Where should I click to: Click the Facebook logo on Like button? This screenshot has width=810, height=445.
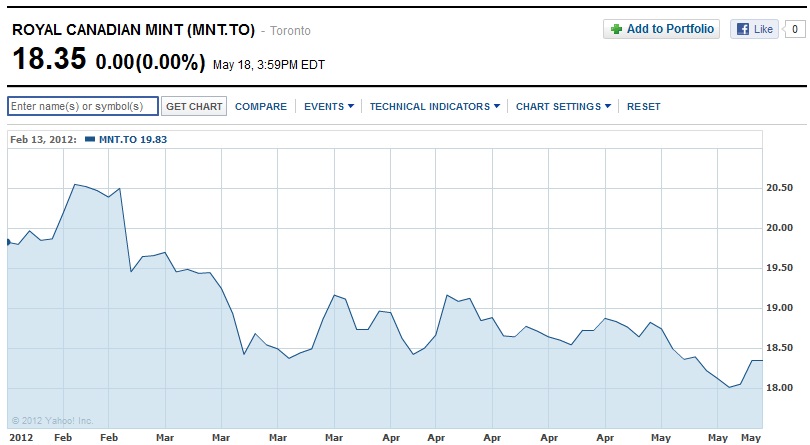(x=743, y=29)
